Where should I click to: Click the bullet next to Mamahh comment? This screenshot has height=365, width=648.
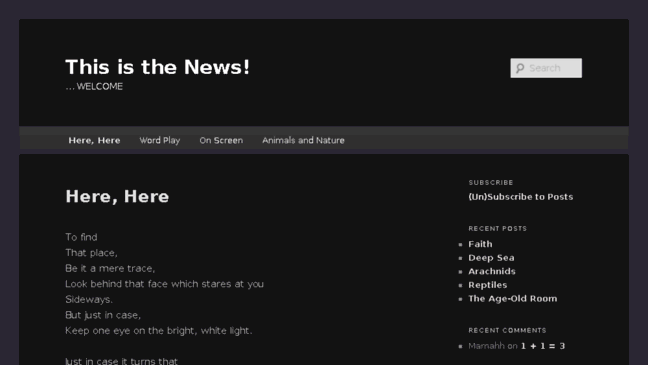point(460,346)
